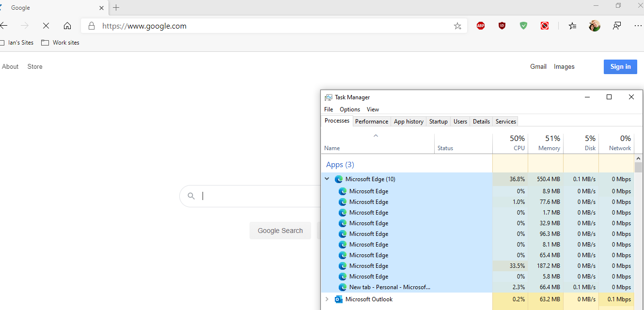
Task: Open the user profile avatar in Edge
Action: (595, 26)
